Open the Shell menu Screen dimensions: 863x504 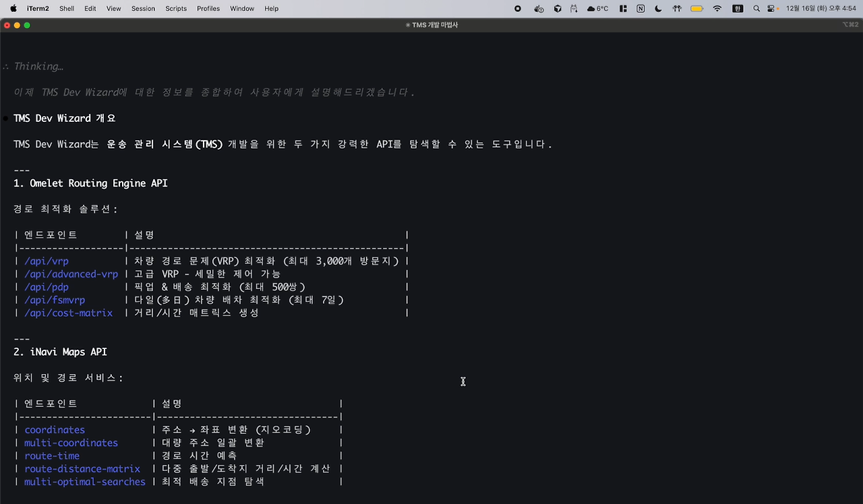(67, 9)
